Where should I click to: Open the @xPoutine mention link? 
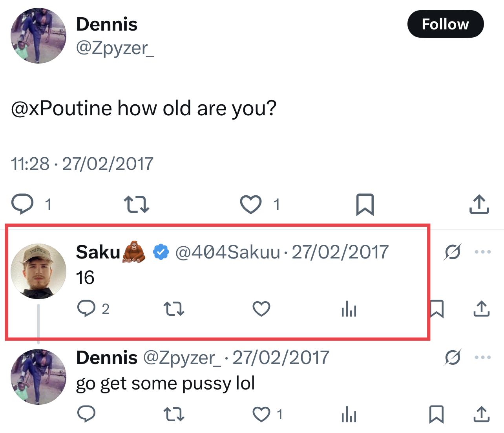click(62, 108)
